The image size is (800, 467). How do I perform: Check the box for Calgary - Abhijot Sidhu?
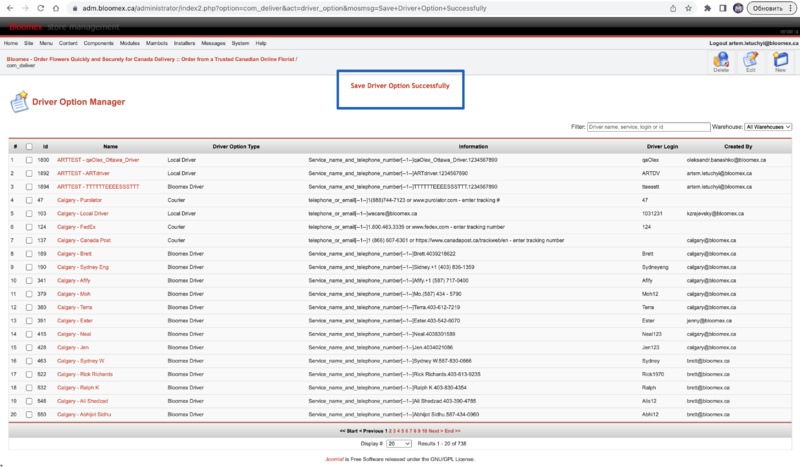tap(29, 415)
